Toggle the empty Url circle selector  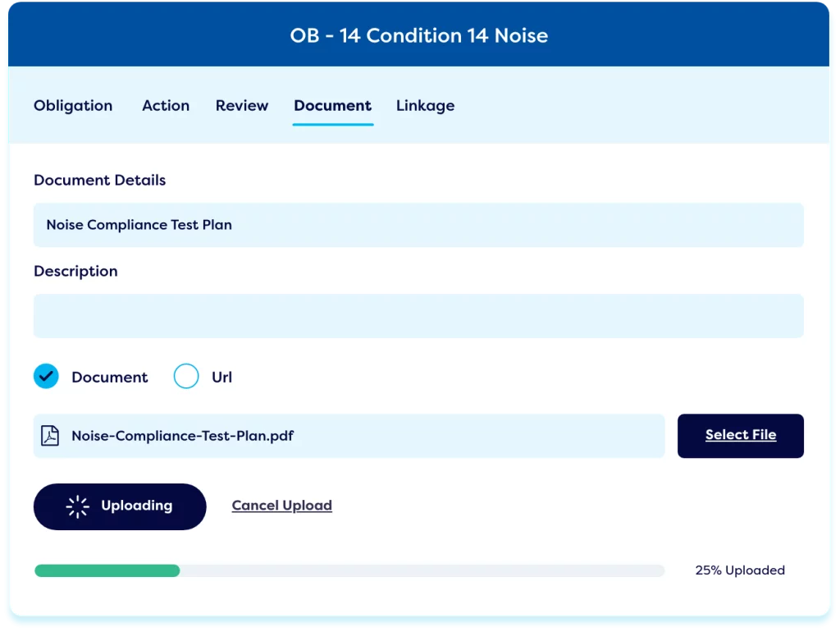tap(186, 376)
